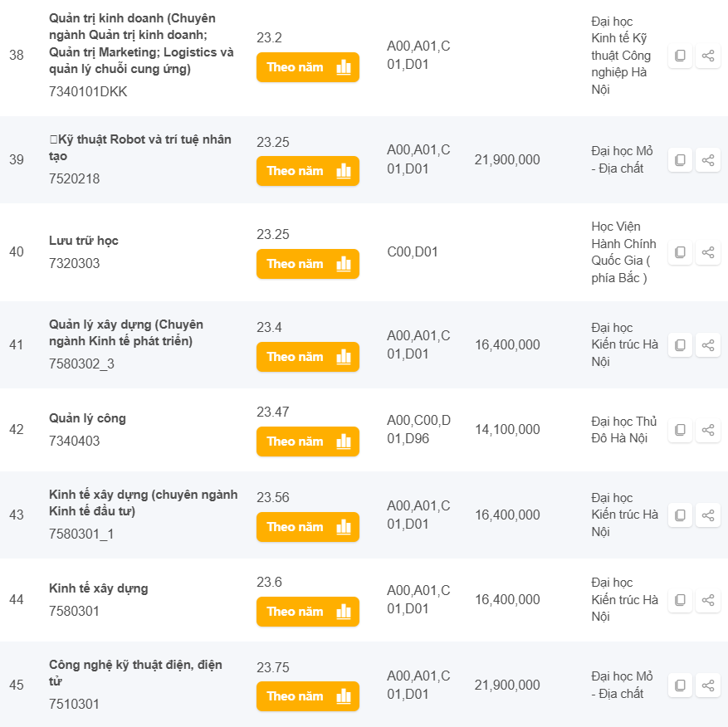This screenshot has height=727, width=728.
Task: Open Đại học Thủ Đô Hà Nội school
Action: pyautogui.click(x=623, y=430)
